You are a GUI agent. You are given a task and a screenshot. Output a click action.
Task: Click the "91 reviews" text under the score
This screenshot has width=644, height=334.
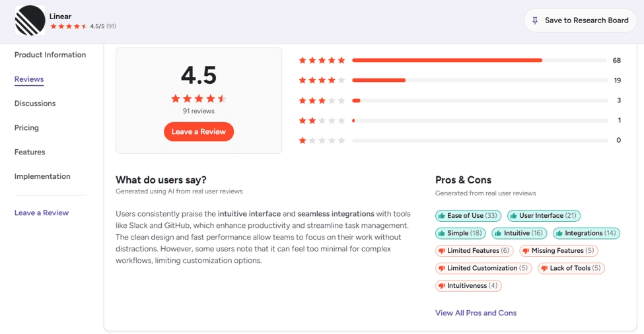coord(199,111)
